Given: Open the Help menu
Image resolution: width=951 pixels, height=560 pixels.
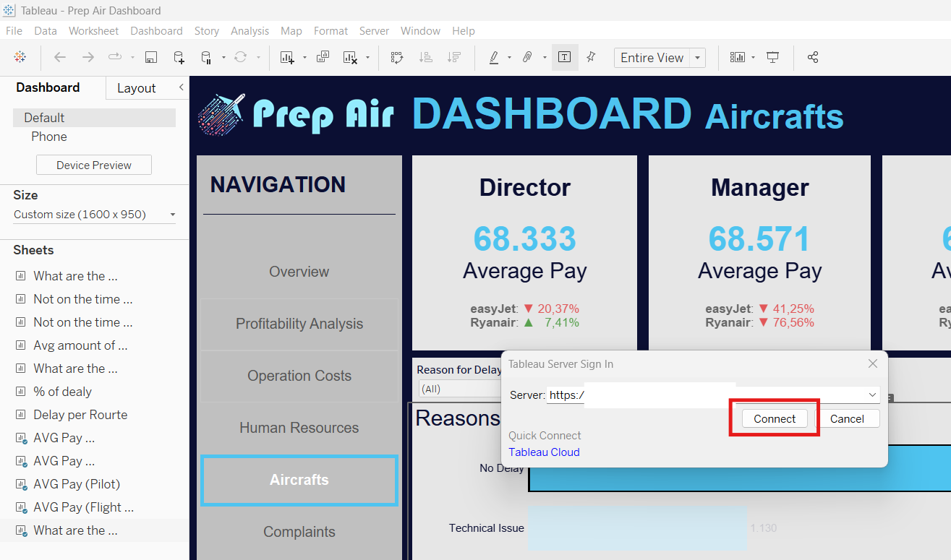Looking at the screenshot, I should [464, 31].
